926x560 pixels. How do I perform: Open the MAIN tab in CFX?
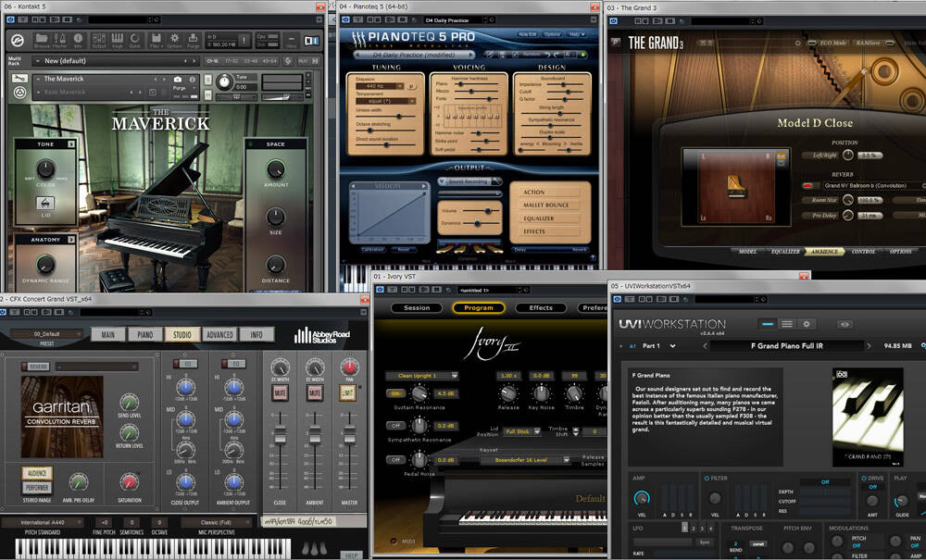pos(108,334)
